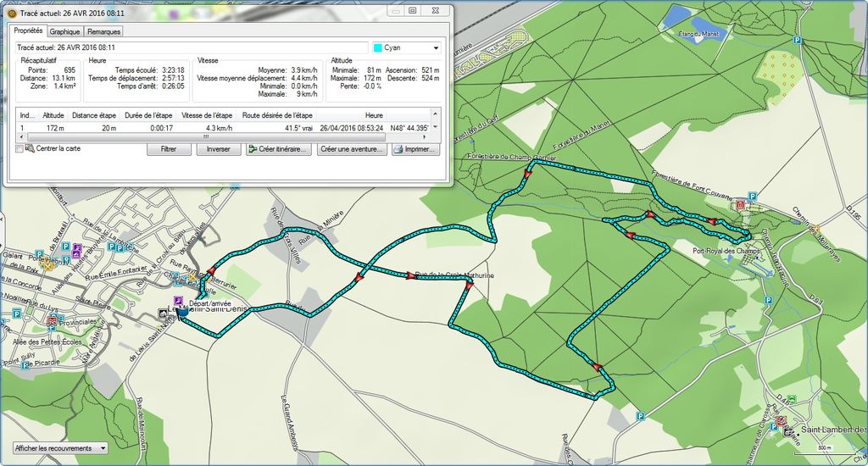The width and height of the screenshot is (868, 466).
Task: Click the track list scroll-up arrow
Action: click(436, 114)
